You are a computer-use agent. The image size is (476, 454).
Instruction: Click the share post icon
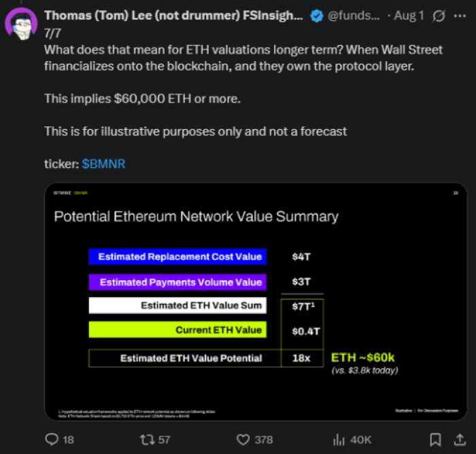456,439
